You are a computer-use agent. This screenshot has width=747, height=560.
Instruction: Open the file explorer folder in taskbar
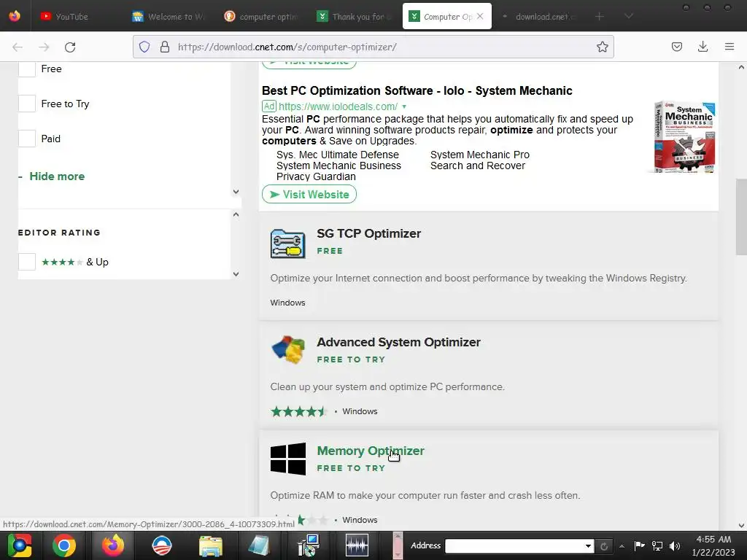pos(210,545)
